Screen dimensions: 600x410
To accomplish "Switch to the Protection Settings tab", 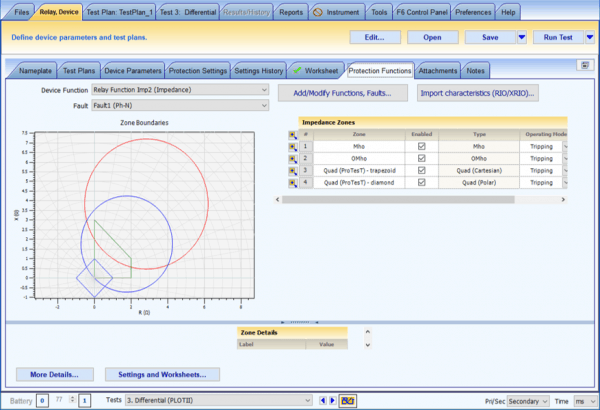I will pos(199,71).
